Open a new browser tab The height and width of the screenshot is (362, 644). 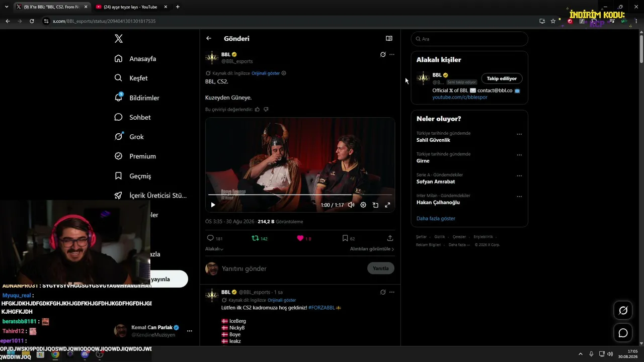point(178,7)
